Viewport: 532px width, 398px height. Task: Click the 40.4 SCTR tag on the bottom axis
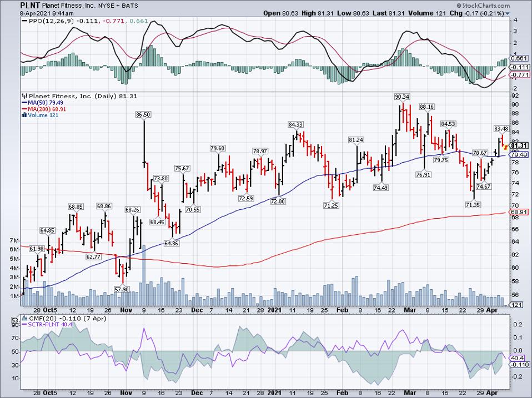(x=517, y=359)
